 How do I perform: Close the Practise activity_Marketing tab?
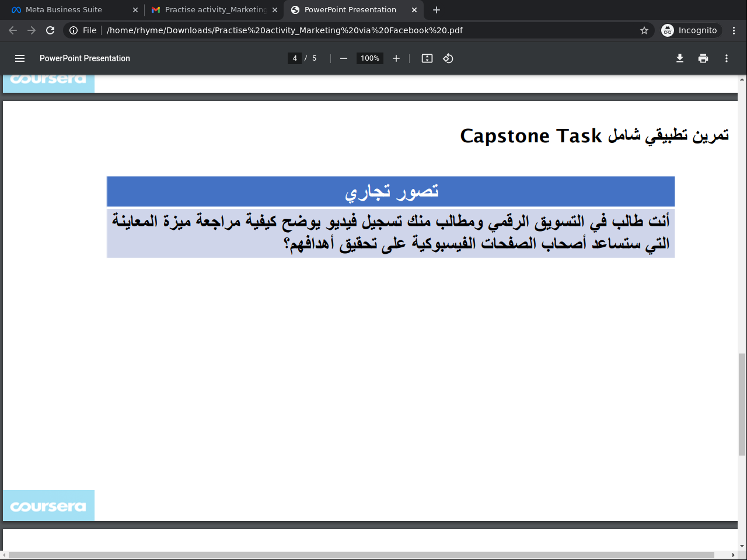coord(275,10)
